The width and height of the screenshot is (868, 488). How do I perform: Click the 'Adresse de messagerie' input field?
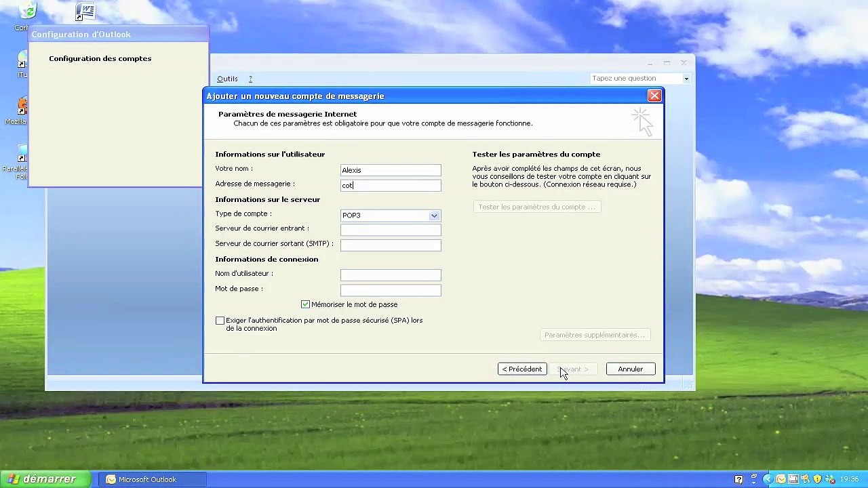391,185
